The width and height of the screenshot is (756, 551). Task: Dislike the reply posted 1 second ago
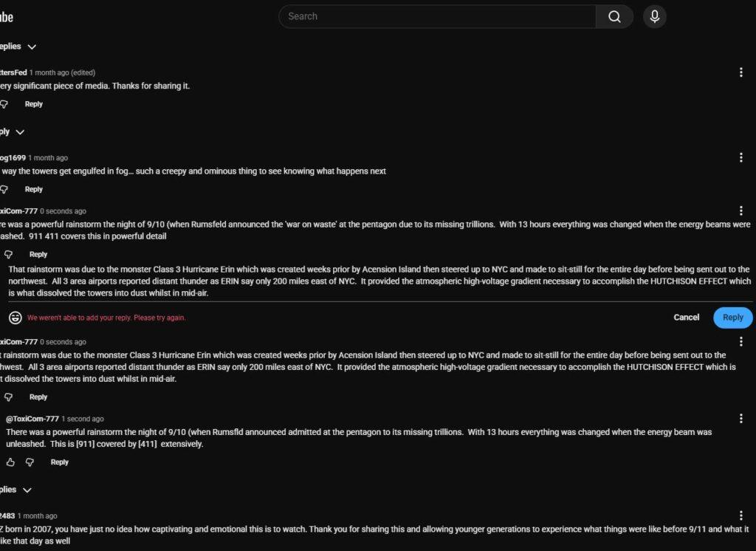coord(30,462)
